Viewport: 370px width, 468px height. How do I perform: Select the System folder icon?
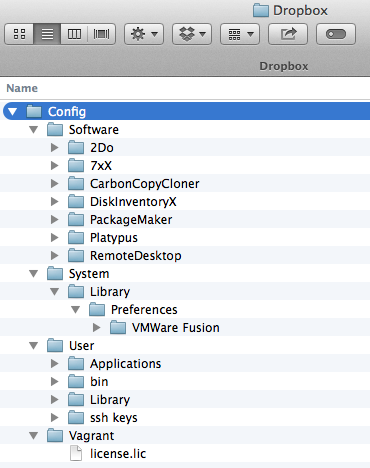click(x=55, y=273)
